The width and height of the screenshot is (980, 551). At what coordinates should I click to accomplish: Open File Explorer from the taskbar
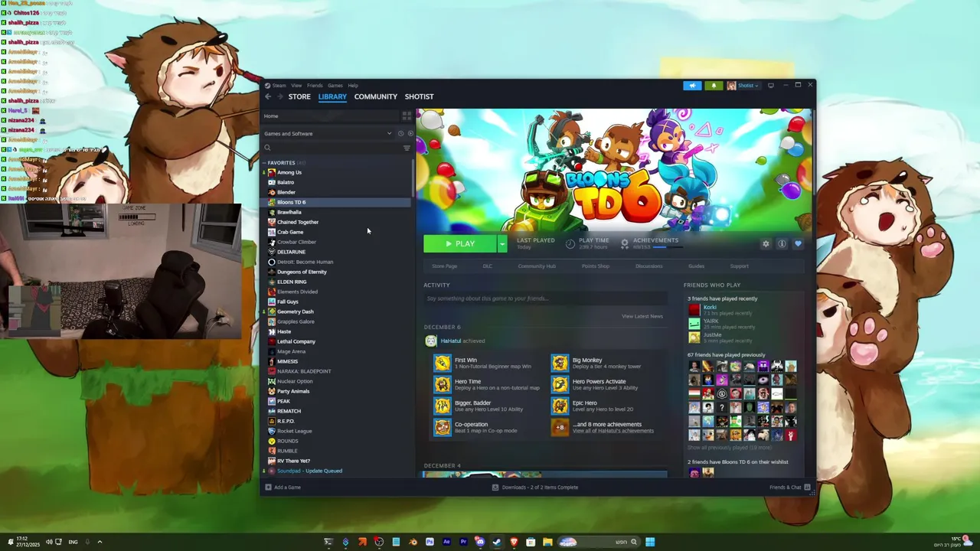547,542
